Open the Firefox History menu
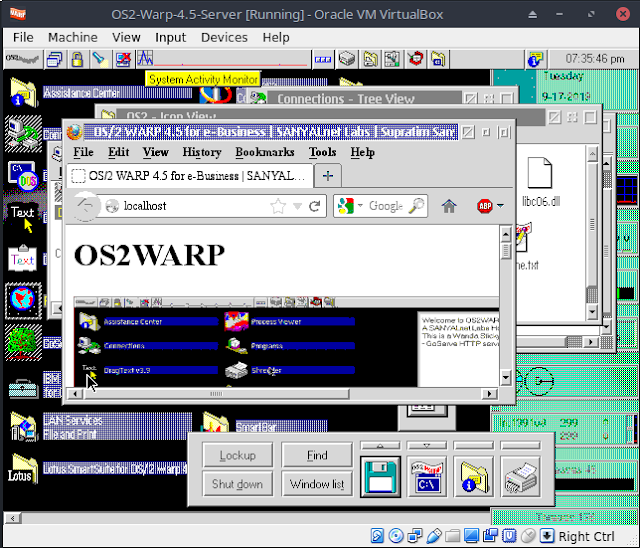 point(202,152)
